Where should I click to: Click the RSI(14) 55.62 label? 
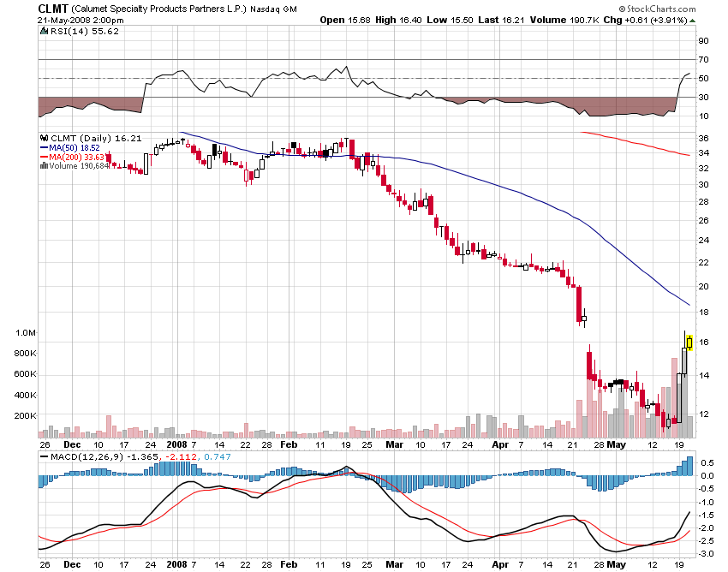pos(85,31)
